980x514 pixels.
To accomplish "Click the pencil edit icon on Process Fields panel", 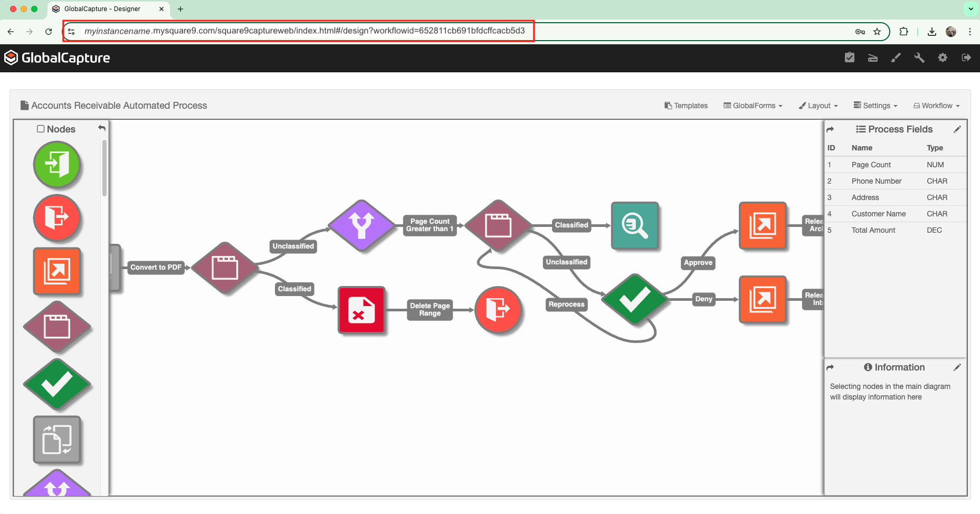I will 958,129.
